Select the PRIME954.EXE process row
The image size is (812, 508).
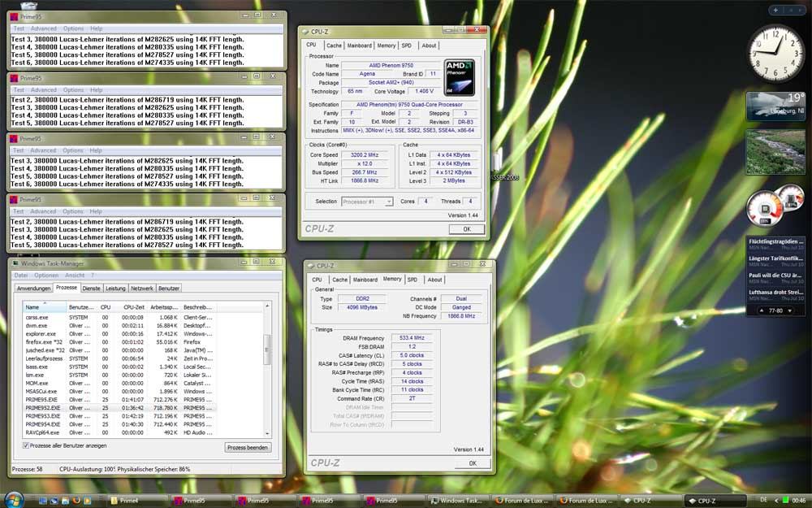(x=119, y=424)
